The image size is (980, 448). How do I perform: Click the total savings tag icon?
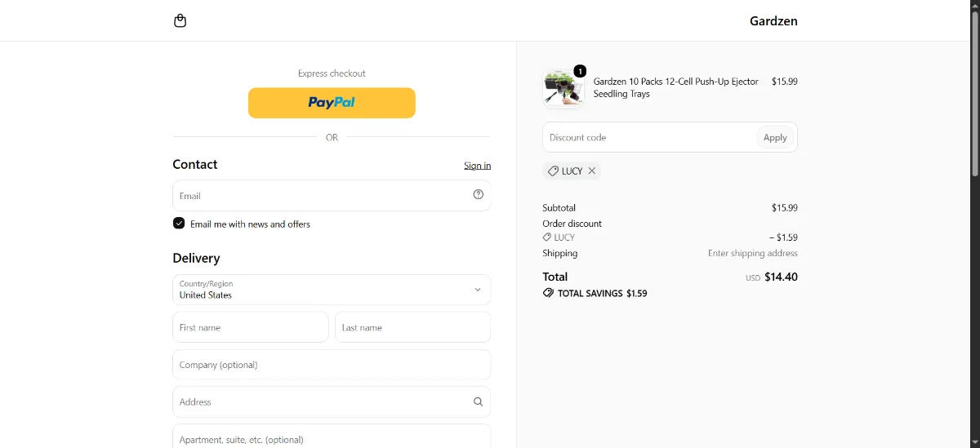pyautogui.click(x=548, y=292)
